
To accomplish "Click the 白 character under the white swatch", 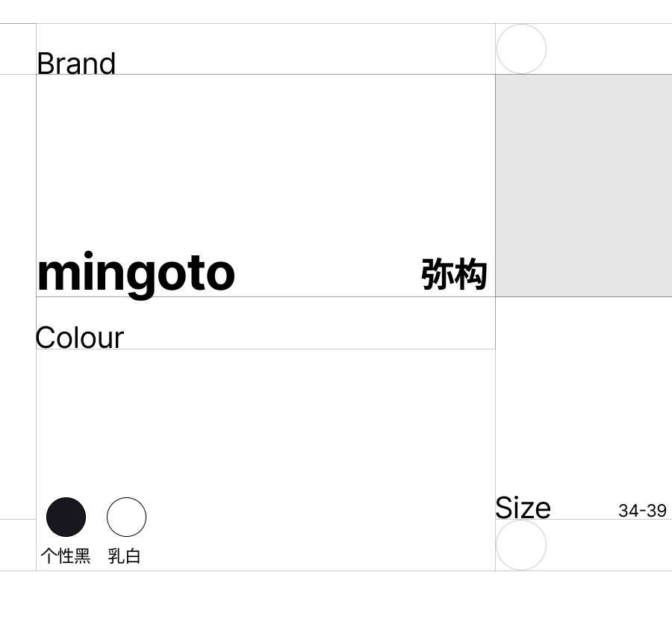I will pyautogui.click(x=132, y=556).
